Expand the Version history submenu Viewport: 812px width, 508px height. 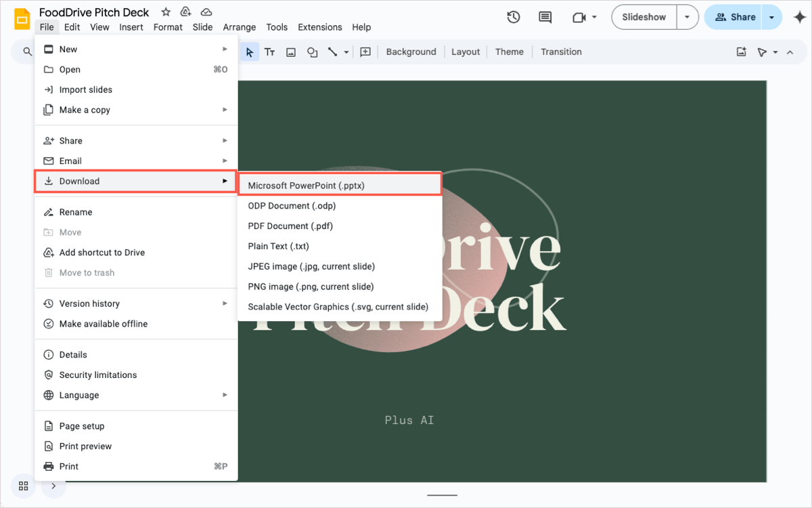(x=225, y=303)
